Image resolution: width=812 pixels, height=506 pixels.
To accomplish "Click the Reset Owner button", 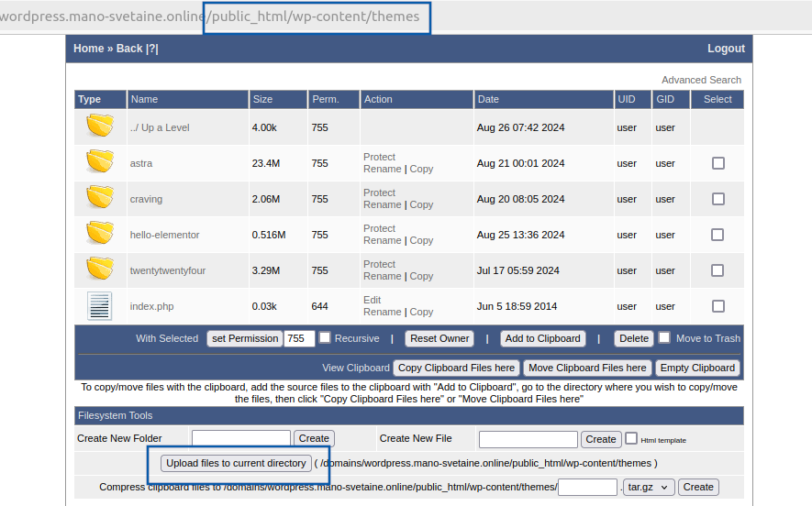I will [439, 338].
